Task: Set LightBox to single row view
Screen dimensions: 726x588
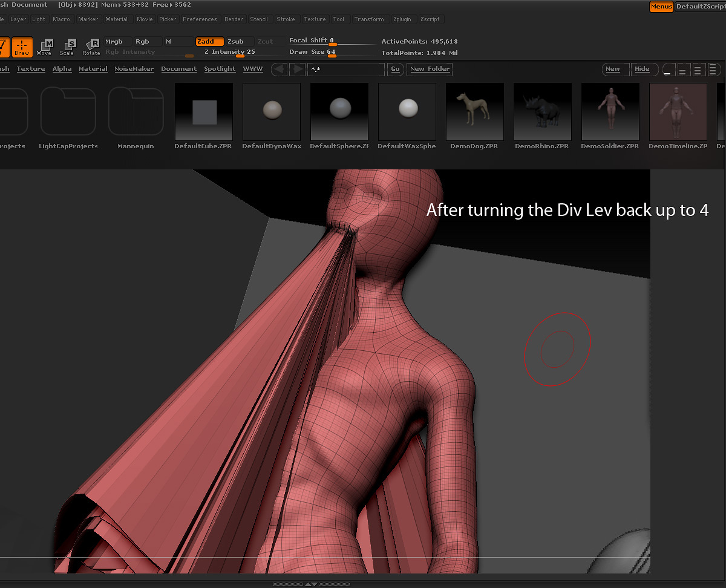Action: coord(669,70)
